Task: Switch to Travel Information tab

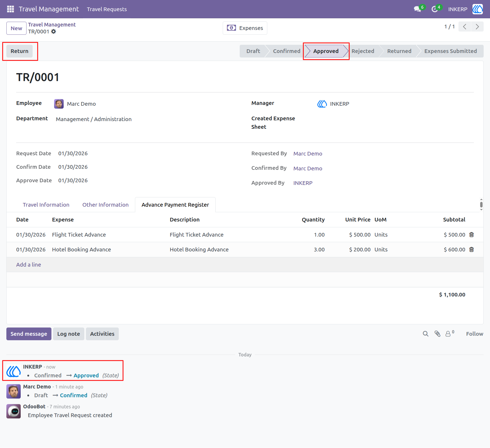Action: (46, 205)
